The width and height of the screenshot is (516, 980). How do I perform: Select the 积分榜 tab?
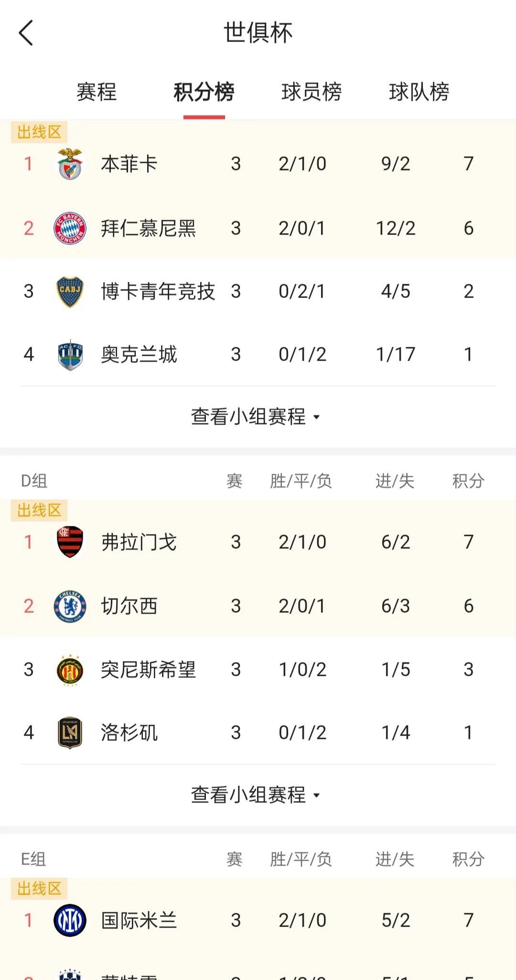(x=204, y=92)
